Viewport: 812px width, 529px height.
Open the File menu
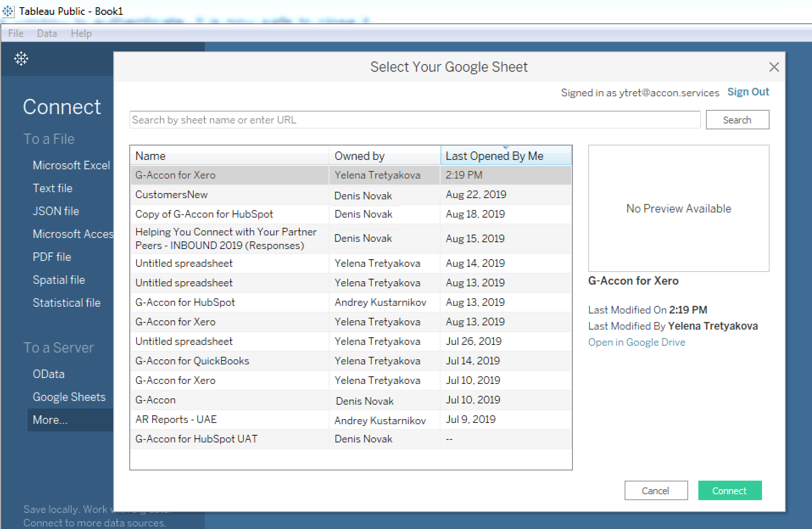16,34
